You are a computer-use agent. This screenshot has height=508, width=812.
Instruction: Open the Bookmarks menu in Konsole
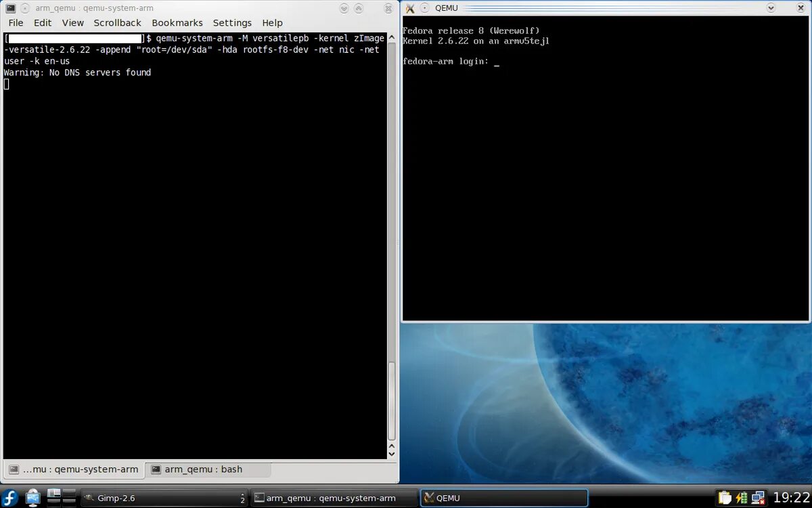[177, 22]
